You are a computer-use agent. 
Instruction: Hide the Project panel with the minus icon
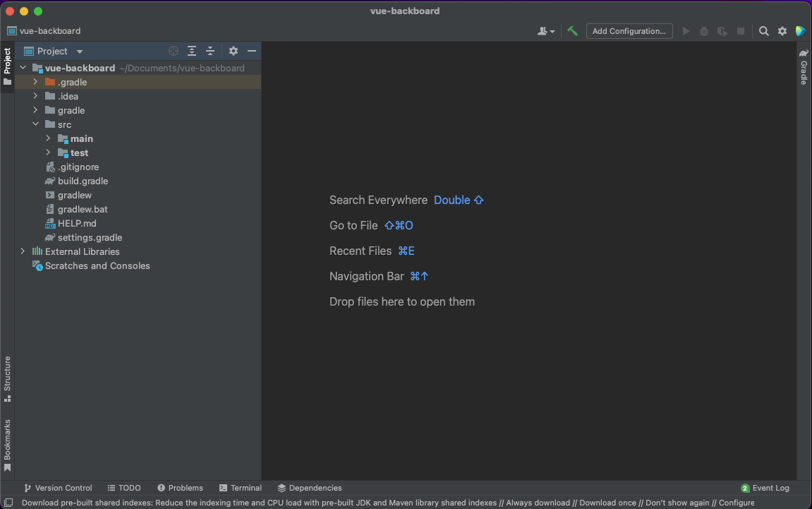[252, 51]
